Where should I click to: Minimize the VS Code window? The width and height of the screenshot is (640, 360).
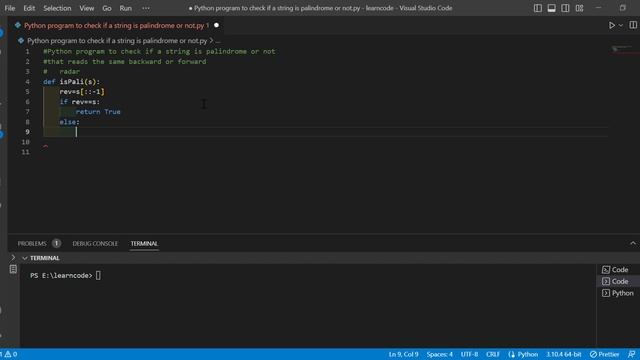coord(598,8)
